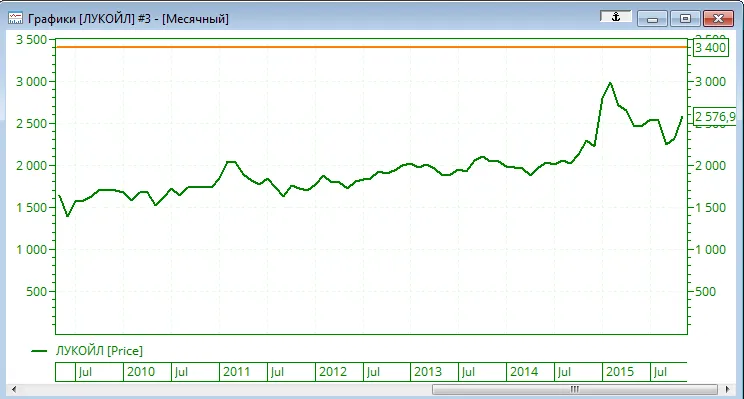Select the 3 400 price label
This screenshot has height=399, width=744.
coord(710,47)
